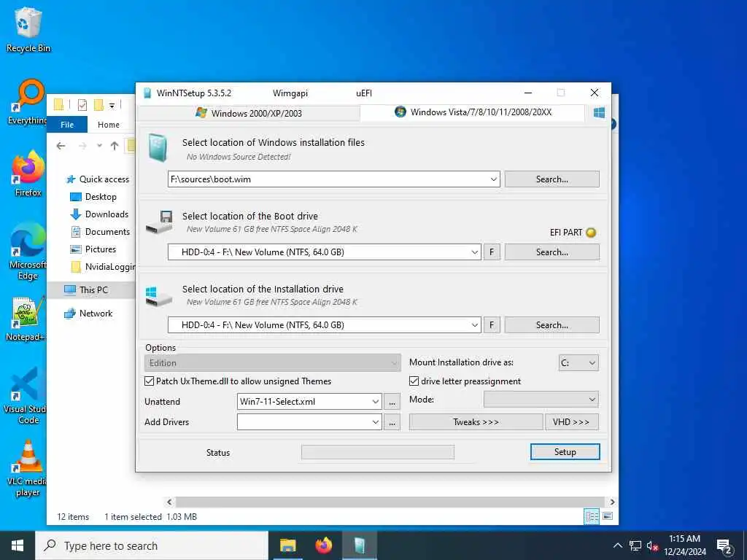747x560 pixels.
Task: Switch Explorer to large thumbnails view icon
Action: point(608,516)
